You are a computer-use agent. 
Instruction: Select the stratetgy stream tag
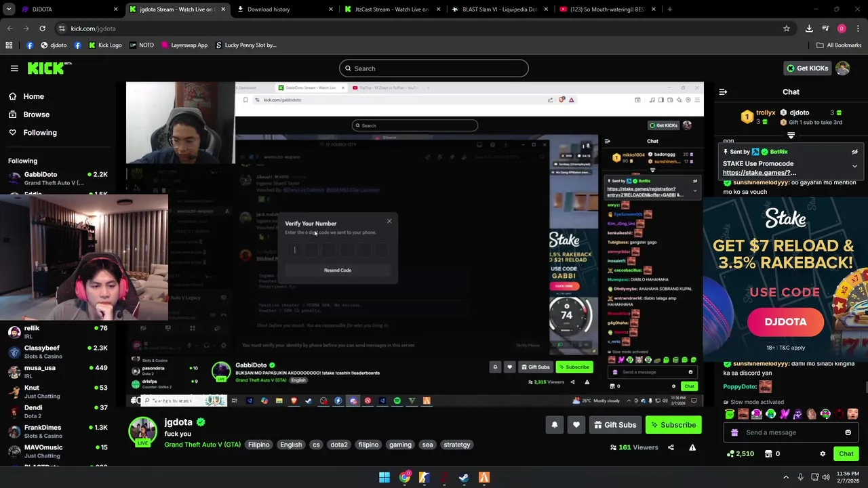coord(456,445)
